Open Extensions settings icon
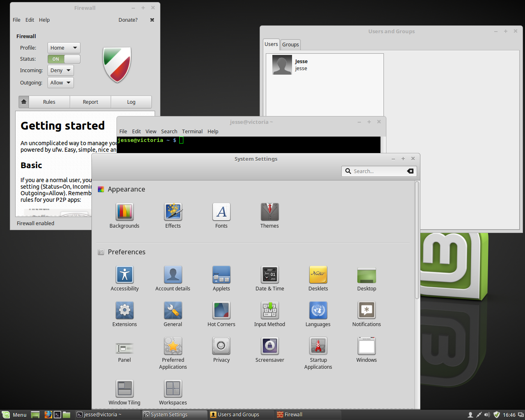Screen dimensions: 525x420 click(125, 310)
